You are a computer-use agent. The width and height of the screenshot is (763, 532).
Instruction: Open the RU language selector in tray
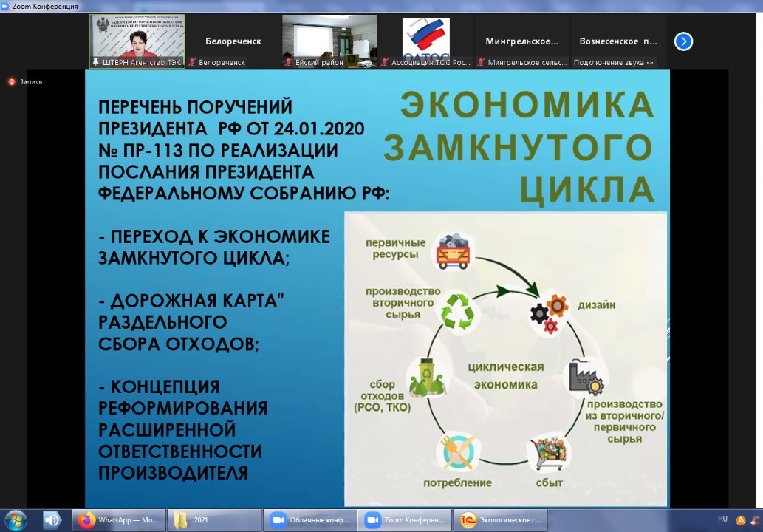(722, 519)
